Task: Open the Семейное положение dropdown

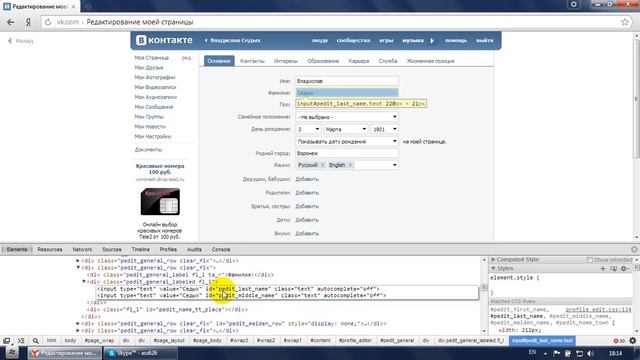Action: tap(347, 117)
